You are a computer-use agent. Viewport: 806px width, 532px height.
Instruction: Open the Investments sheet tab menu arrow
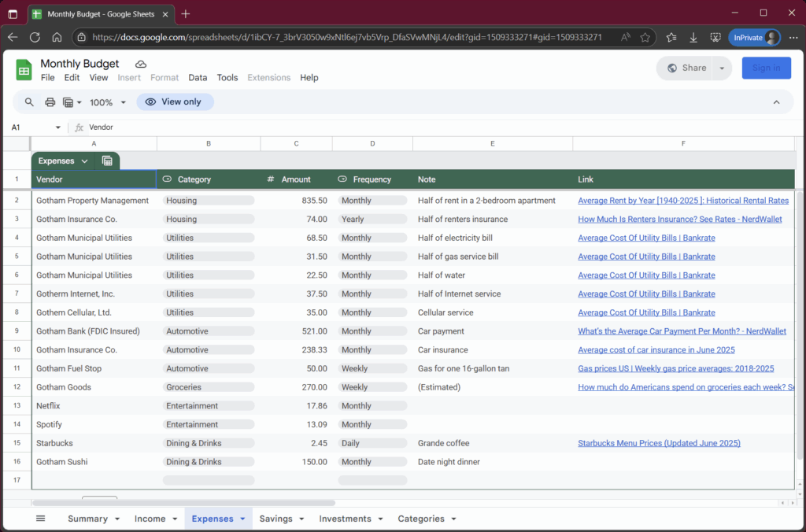[x=380, y=519]
